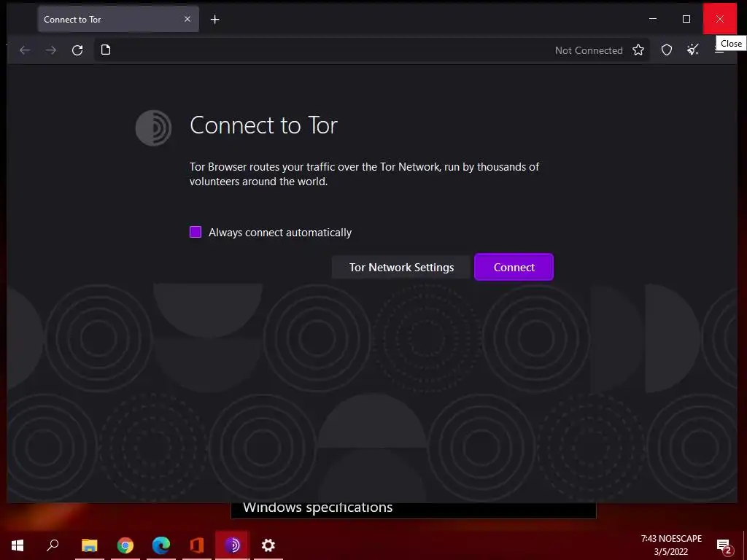Viewport: 747px width, 560px height.
Task: Click the taskbar clock and date
Action: click(x=671, y=545)
